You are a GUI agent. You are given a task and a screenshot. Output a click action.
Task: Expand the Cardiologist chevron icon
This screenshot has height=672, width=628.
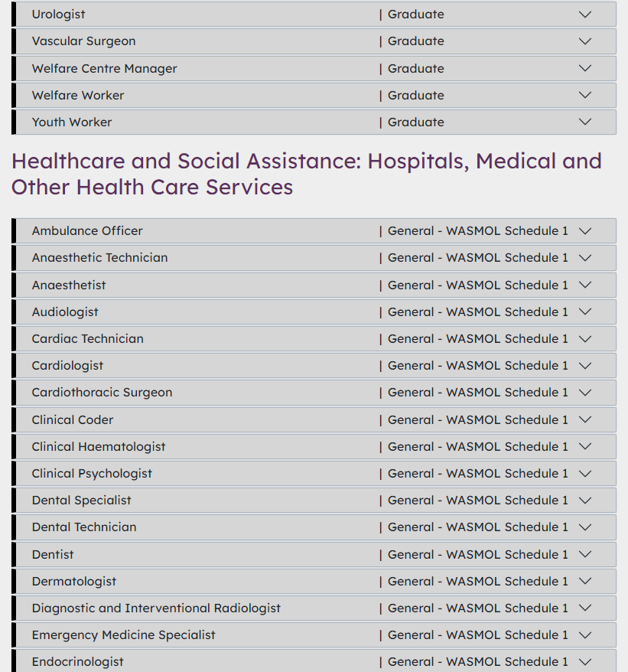click(585, 366)
